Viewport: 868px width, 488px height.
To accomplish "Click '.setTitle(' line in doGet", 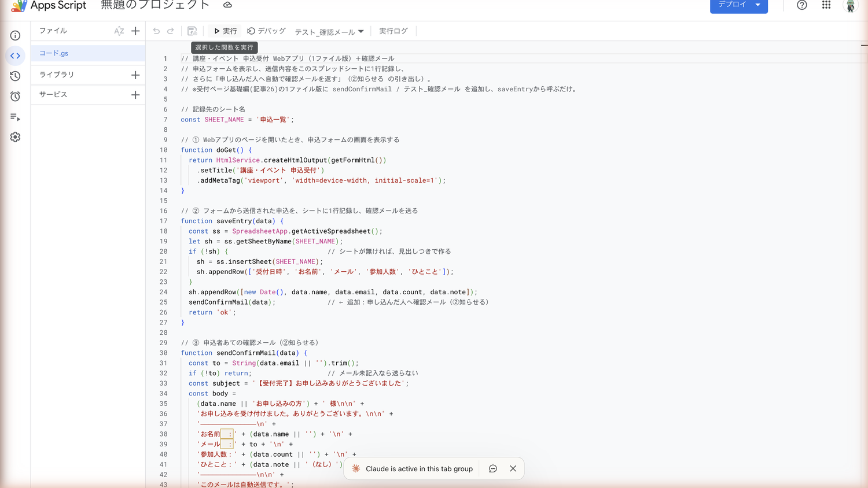I will [x=260, y=170].
